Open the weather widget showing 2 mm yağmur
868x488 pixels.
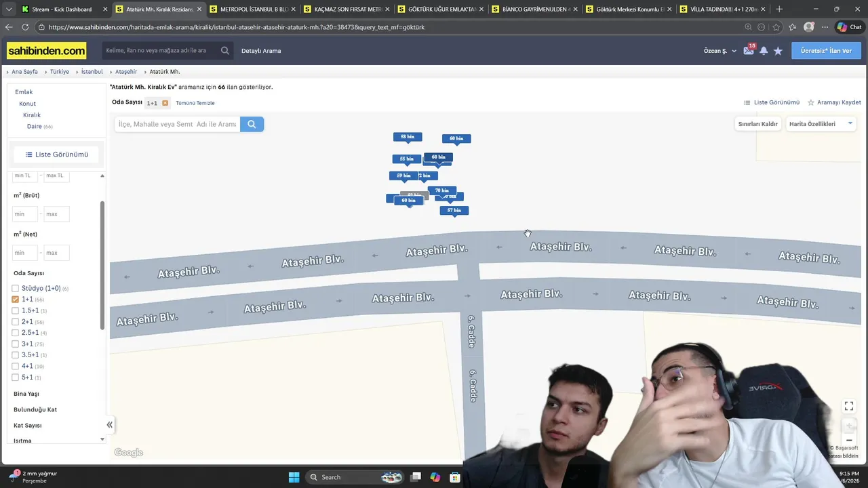pos(33,476)
